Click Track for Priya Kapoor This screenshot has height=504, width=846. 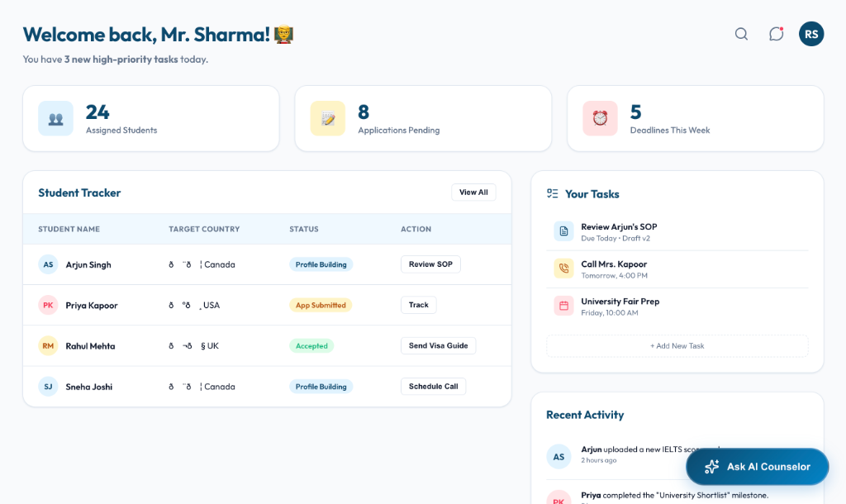coord(418,304)
